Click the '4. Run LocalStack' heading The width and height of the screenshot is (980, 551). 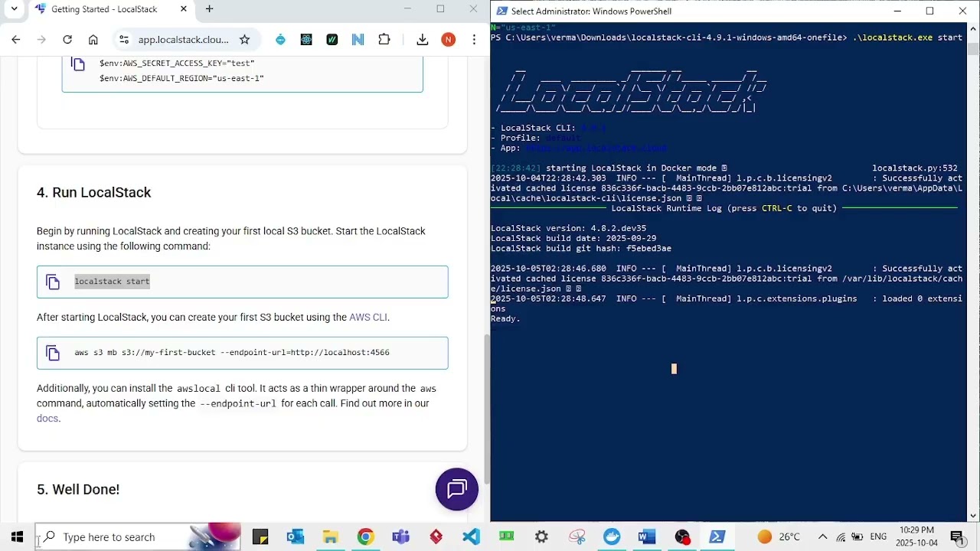pyautogui.click(x=94, y=193)
